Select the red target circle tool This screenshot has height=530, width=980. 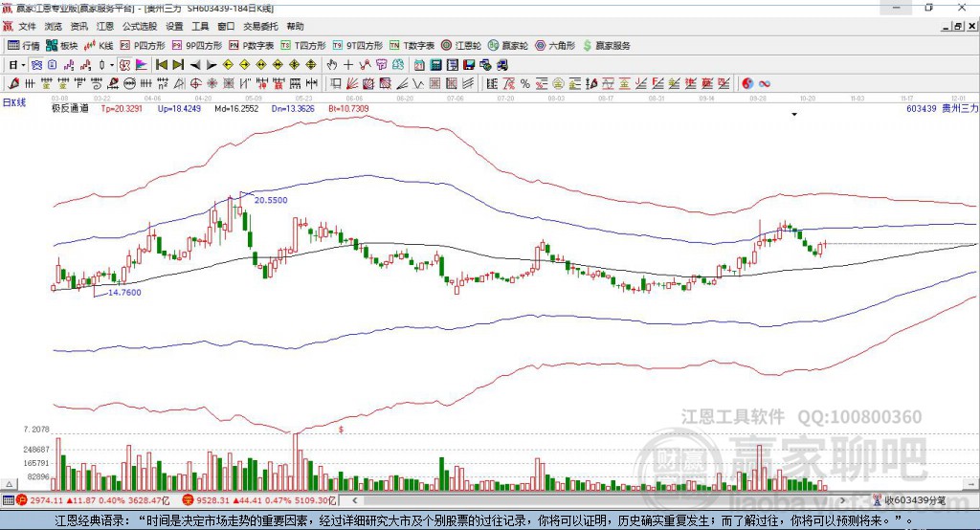coord(195,84)
